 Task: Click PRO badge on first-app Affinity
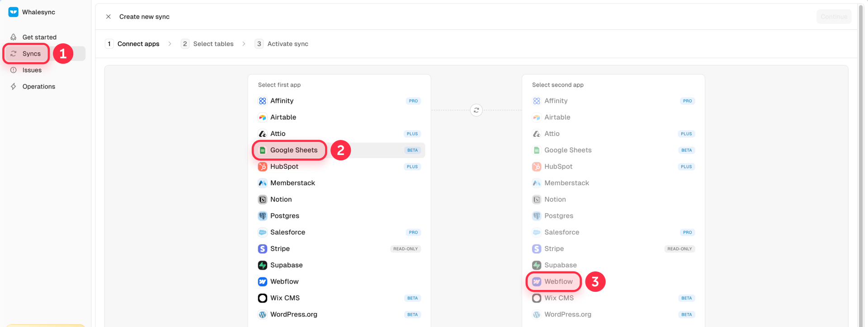coord(413,101)
